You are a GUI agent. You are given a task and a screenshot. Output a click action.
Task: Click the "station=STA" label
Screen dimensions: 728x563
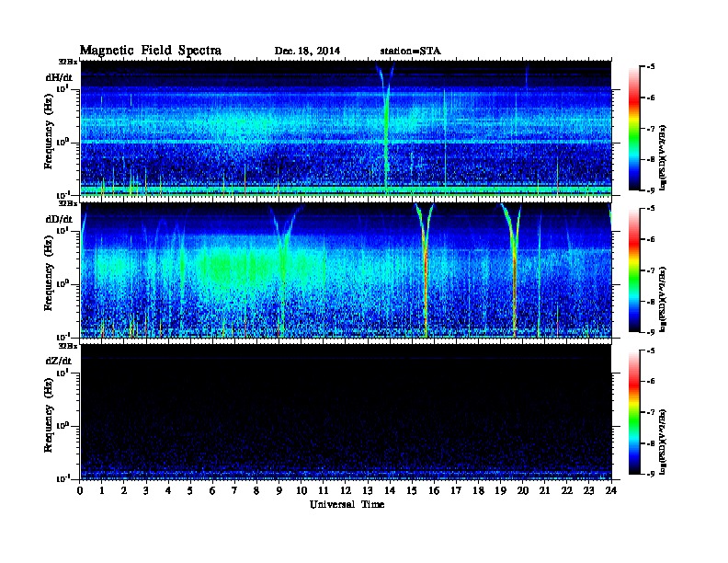(411, 52)
